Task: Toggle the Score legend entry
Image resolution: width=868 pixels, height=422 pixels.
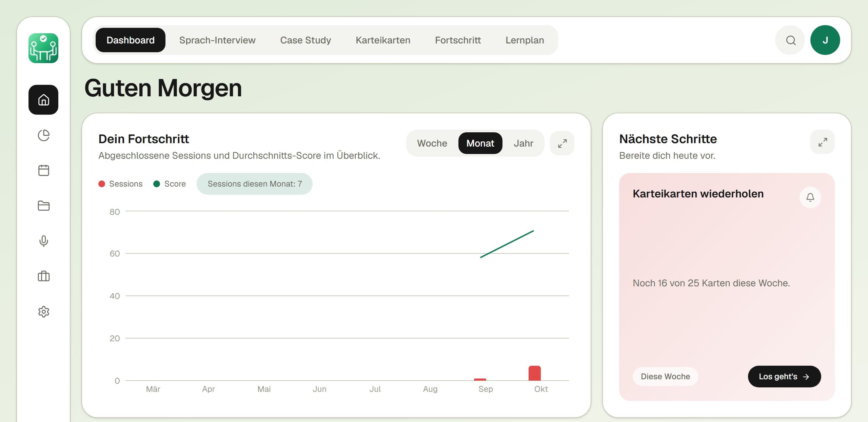Action: click(x=170, y=184)
